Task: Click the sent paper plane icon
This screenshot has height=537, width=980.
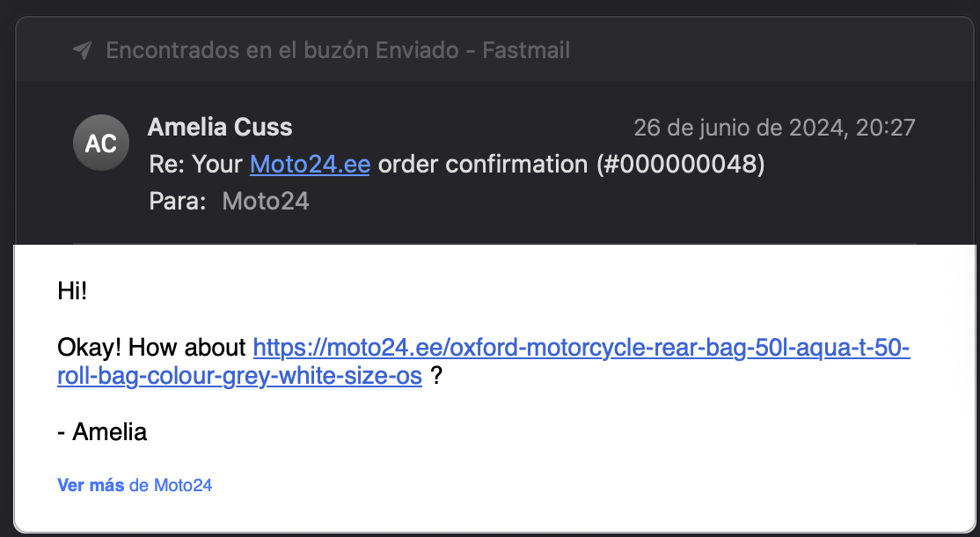Action: pos(82,51)
